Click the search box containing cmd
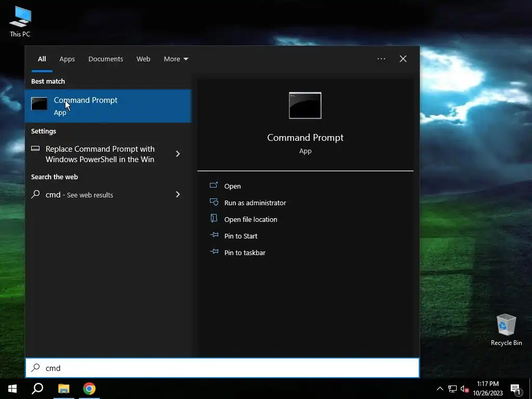This screenshot has width=532, height=399. coord(222,368)
